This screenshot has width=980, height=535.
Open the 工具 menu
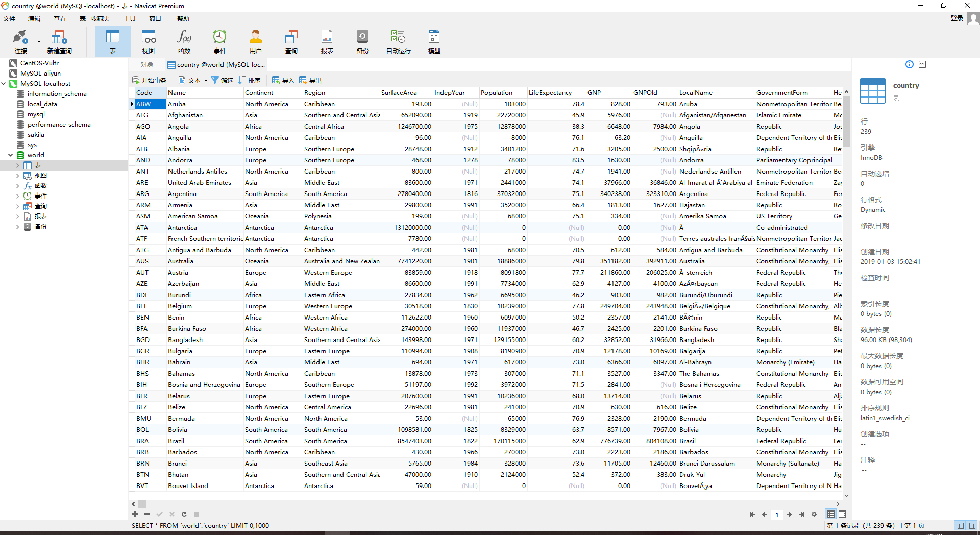click(x=130, y=19)
